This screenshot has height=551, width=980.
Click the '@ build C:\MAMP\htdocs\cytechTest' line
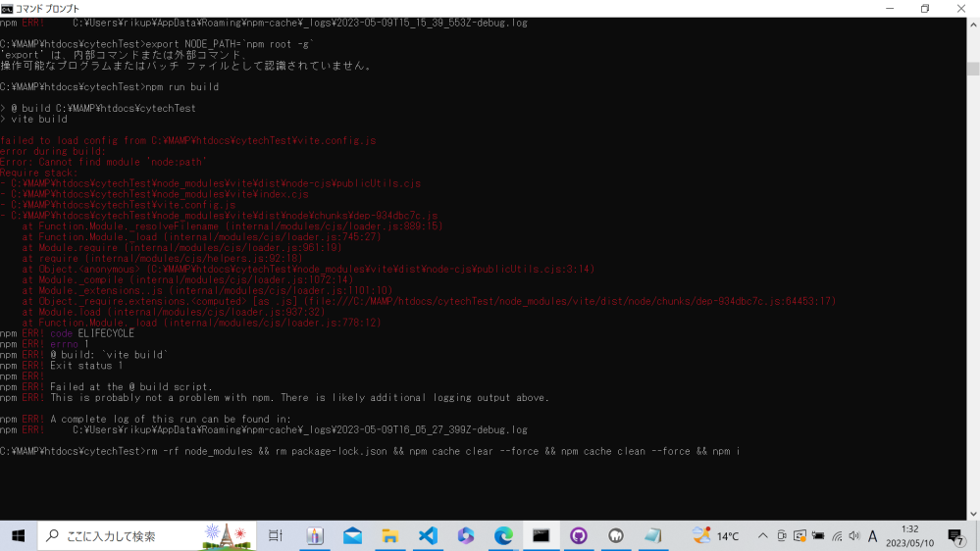pos(98,108)
